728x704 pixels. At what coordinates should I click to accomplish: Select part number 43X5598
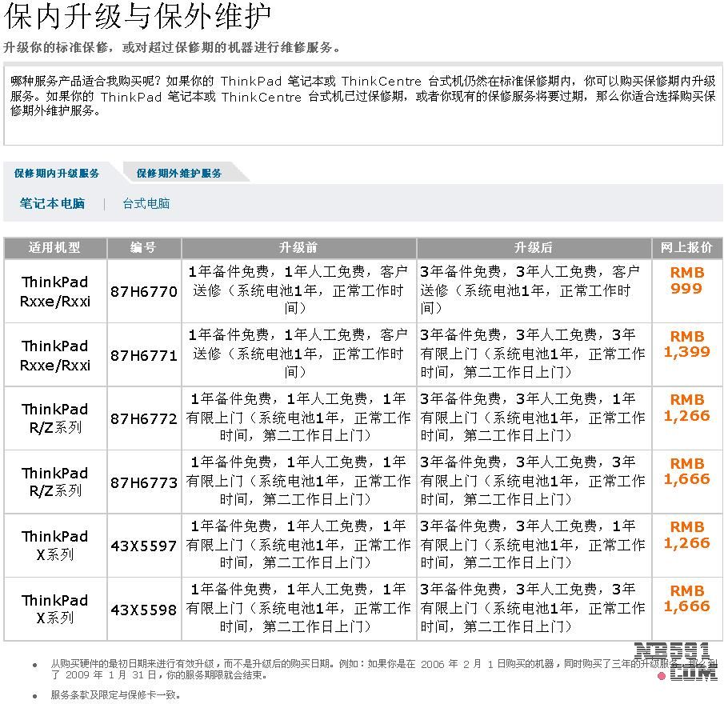144,610
